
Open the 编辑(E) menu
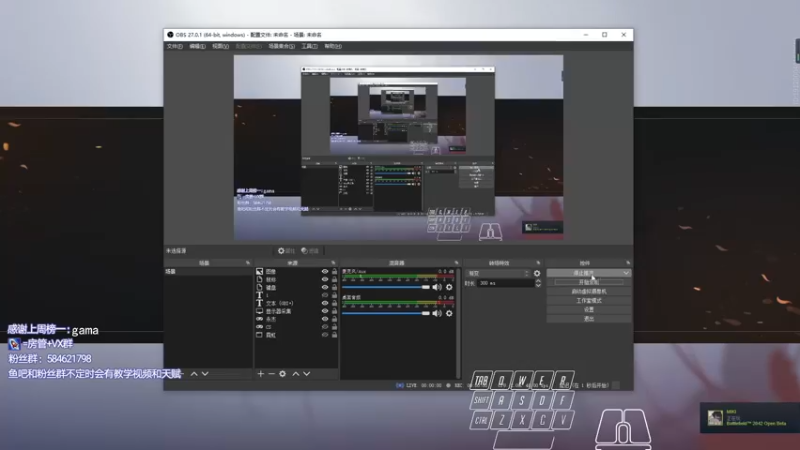point(197,46)
